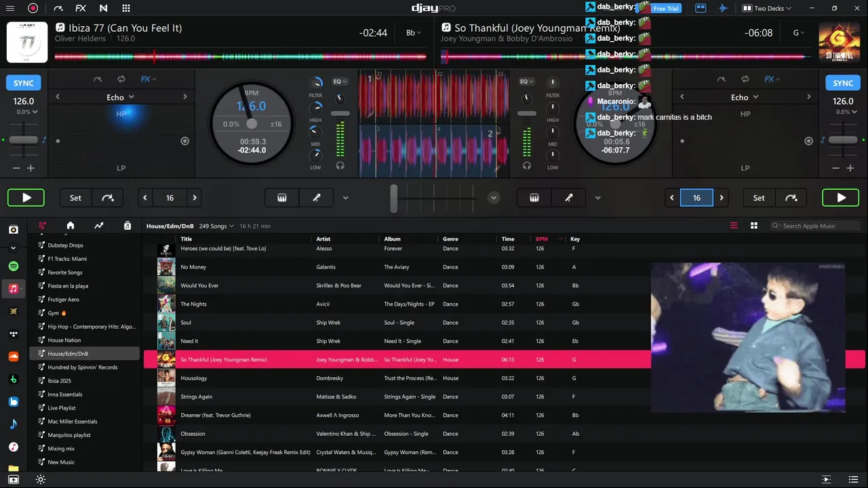Screen dimensions: 868x488
Task: Switch library to grid view
Action: [754, 226]
